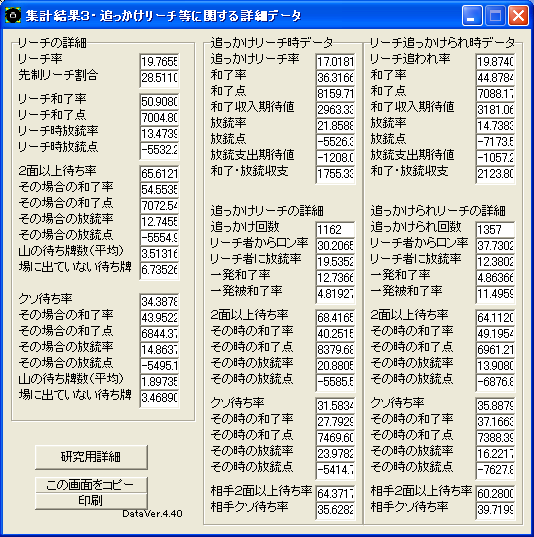Click the リーチ和了率 value field
Viewport: 534px width, 537px height.
[159, 102]
